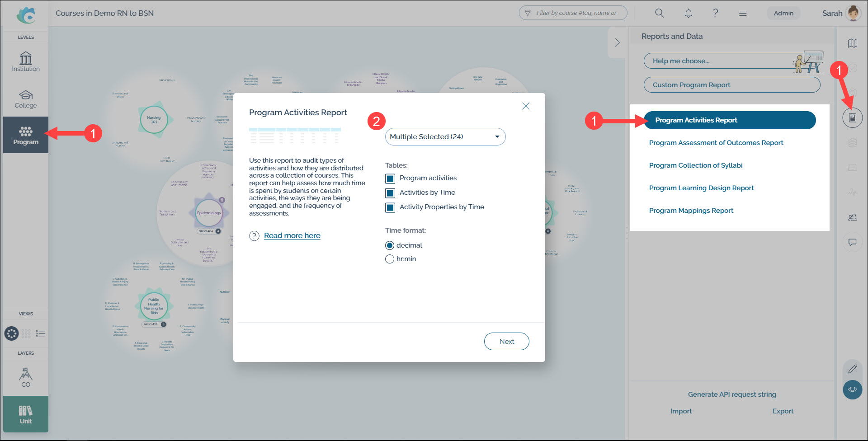Open the people icon in right rail
This screenshot has width=868, height=441.
pos(853,217)
